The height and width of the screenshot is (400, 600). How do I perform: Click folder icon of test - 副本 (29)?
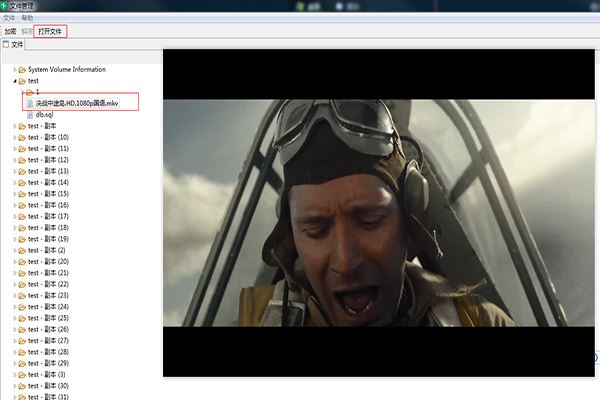coord(22,364)
